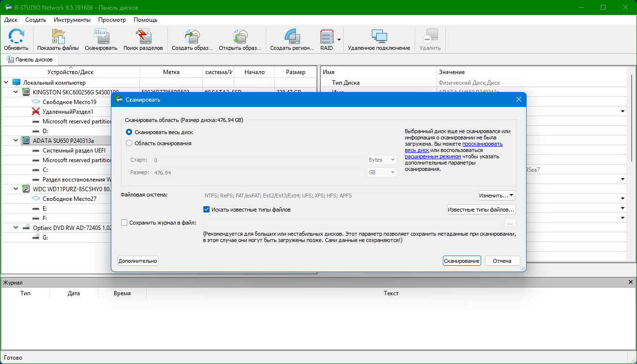This screenshot has width=637, height=364.
Task: Open the Просмотр menu
Action: pos(112,20)
